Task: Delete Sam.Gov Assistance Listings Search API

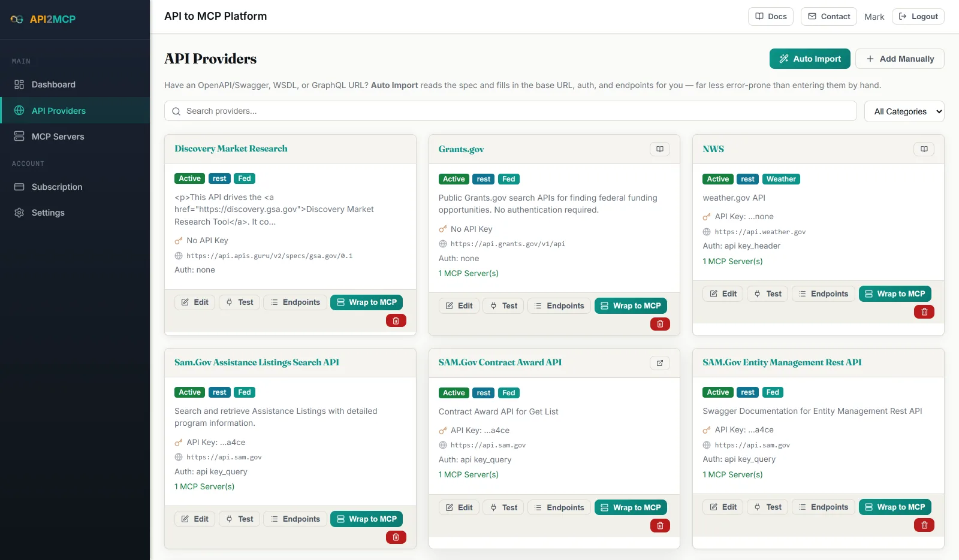Action: pos(396,537)
